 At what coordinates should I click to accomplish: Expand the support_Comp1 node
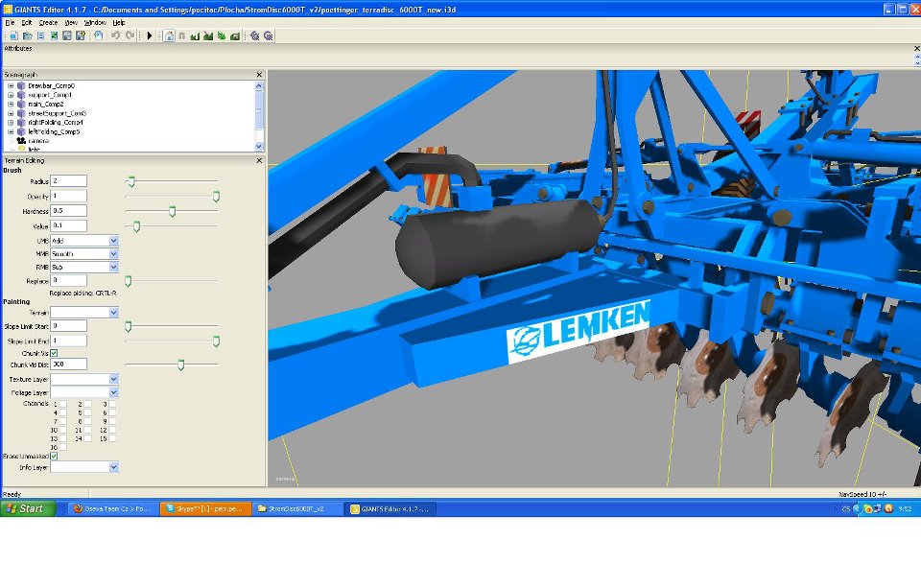pos(11,95)
